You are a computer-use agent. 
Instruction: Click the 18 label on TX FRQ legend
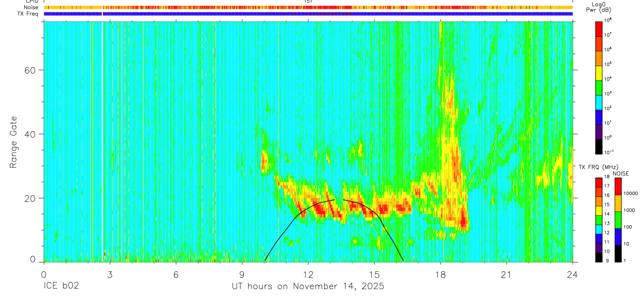click(608, 177)
